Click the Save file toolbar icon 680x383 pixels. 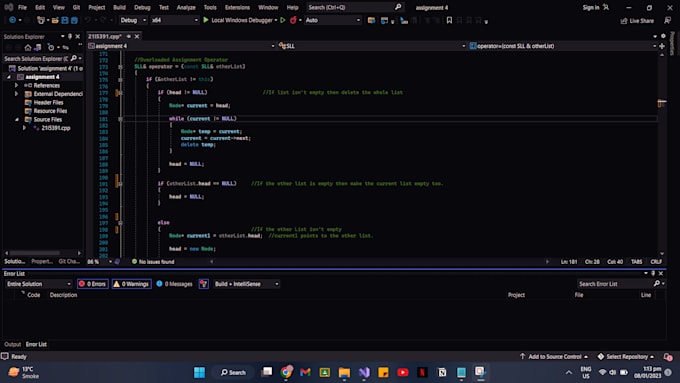65,20
